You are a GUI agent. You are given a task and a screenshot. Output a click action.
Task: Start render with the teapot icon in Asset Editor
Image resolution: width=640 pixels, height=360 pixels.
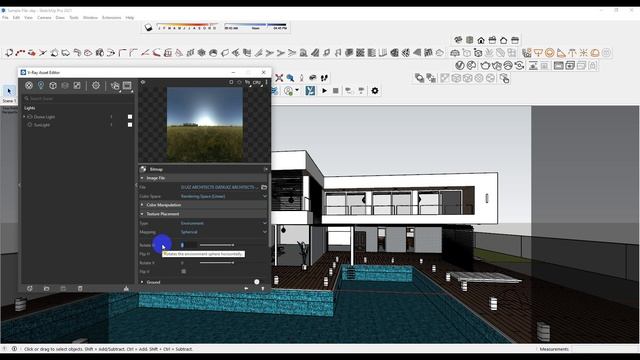115,86
